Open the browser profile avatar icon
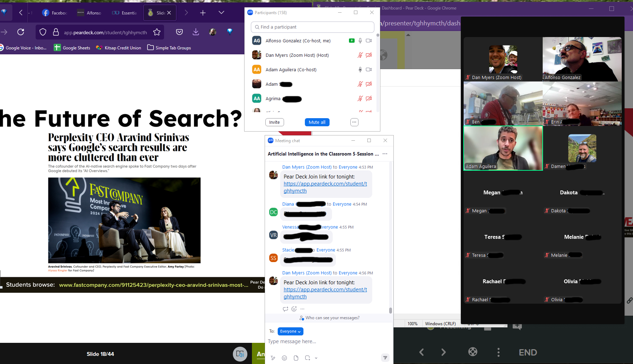Image resolution: width=633 pixels, height=364 pixels. click(213, 32)
